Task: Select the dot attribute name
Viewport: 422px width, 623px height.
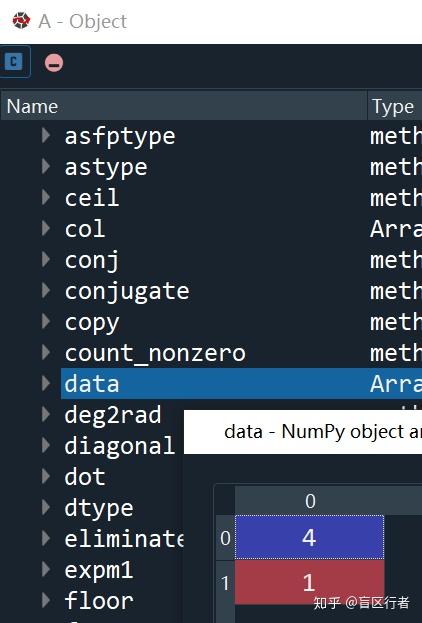Action: [x=85, y=476]
